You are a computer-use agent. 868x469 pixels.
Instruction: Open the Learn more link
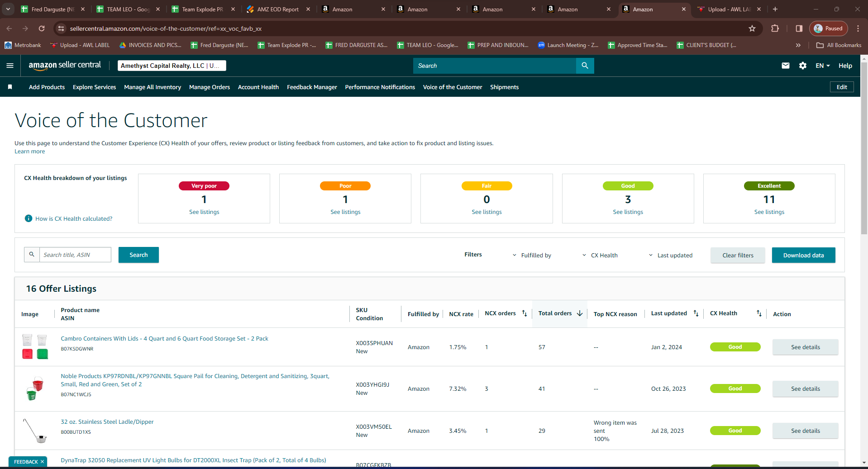[x=29, y=151]
